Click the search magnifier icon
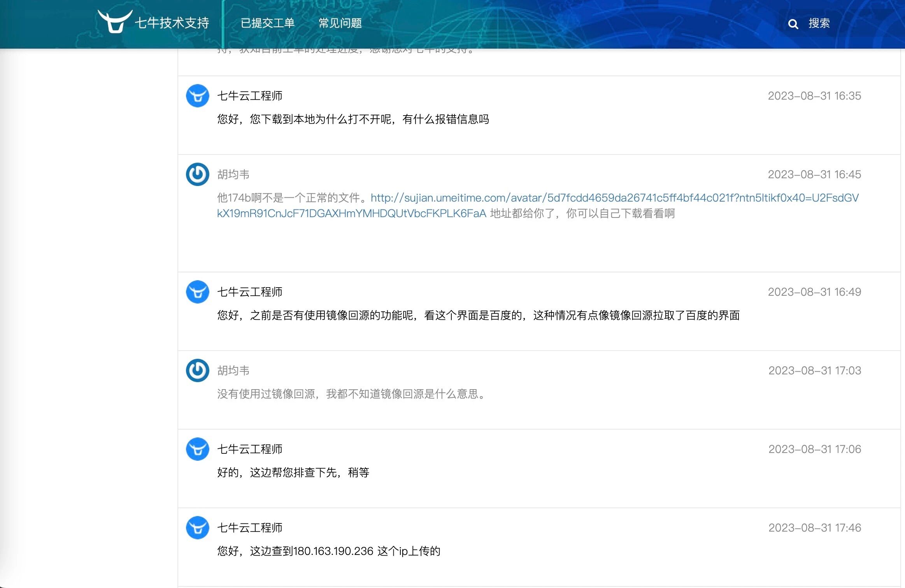Viewport: 905px width, 588px height. point(793,24)
